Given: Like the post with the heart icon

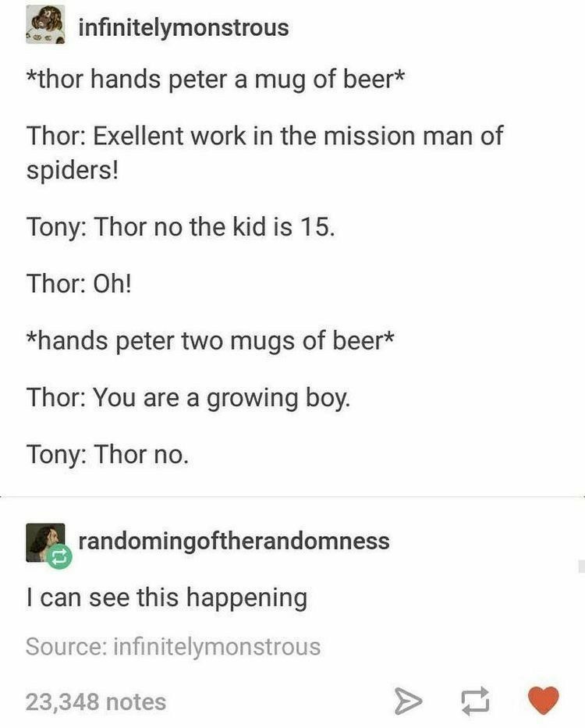Looking at the screenshot, I should tap(544, 700).
